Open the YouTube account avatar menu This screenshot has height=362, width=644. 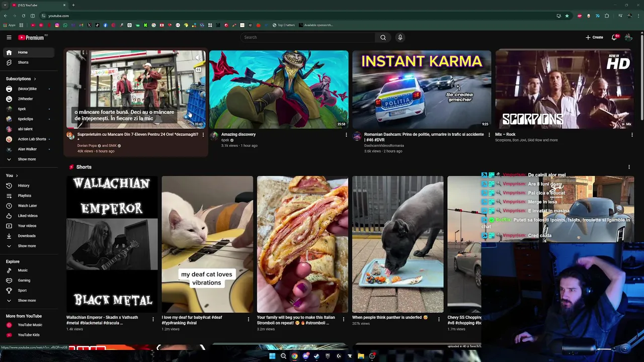[x=628, y=37]
